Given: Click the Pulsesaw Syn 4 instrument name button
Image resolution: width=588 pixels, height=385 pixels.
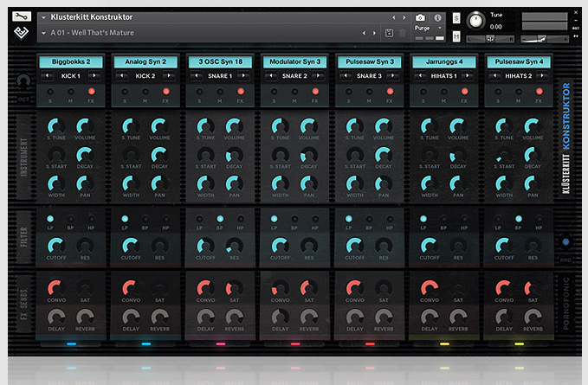Looking at the screenshot, I should coord(519,61).
